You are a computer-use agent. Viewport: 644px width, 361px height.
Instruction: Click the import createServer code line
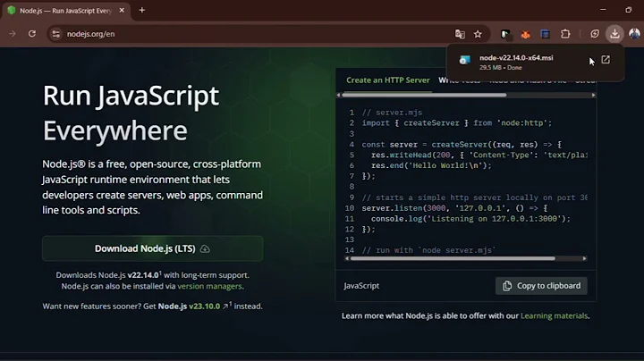(x=457, y=123)
